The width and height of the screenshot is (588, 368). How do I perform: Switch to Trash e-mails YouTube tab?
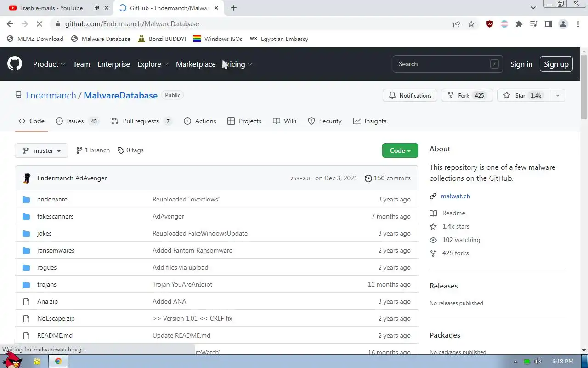point(51,8)
